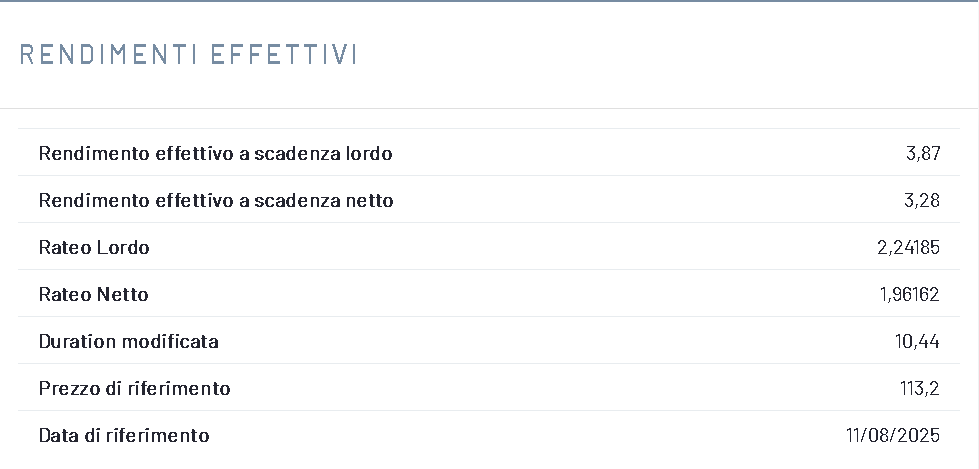Click the Rendimenti Effettivi section heading
This screenshot has height=469, width=979.
coord(188,55)
